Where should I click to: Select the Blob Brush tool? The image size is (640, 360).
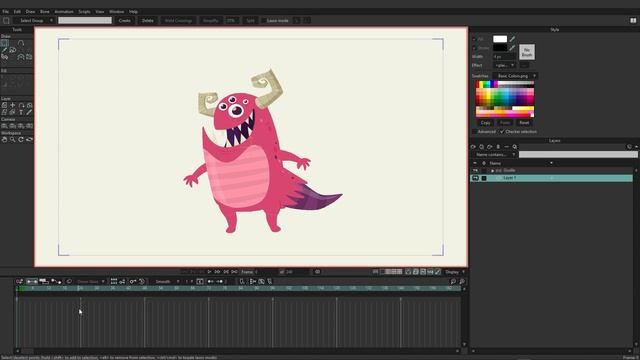pyautogui.click(x=13, y=50)
